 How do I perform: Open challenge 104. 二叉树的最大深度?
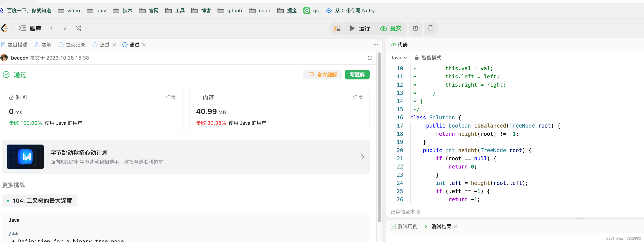coord(39,201)
